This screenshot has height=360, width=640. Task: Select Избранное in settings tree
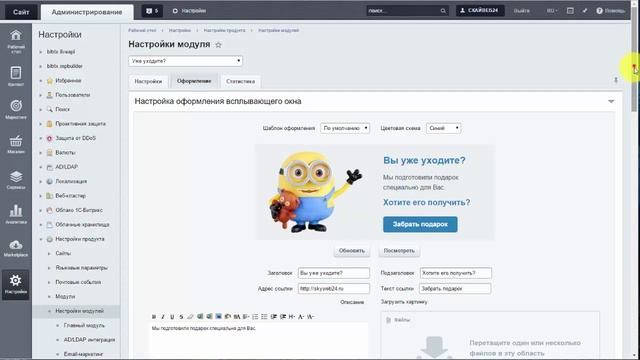68,81
